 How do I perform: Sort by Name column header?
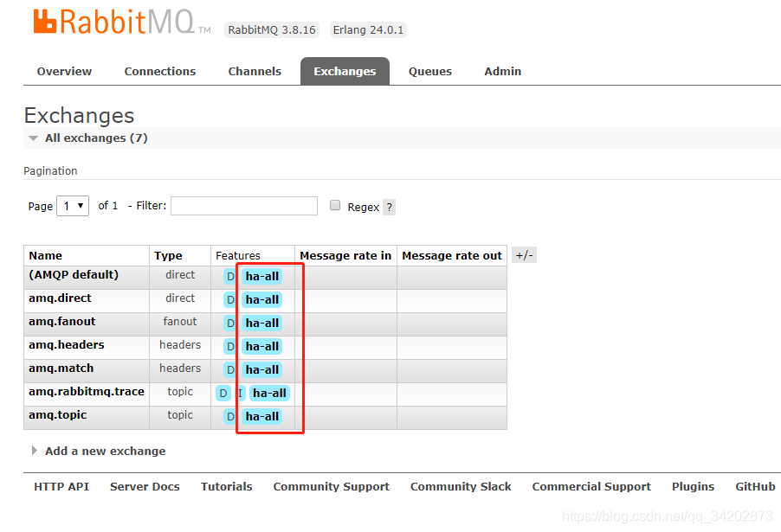pyautogui.click(x=45, y=255)
